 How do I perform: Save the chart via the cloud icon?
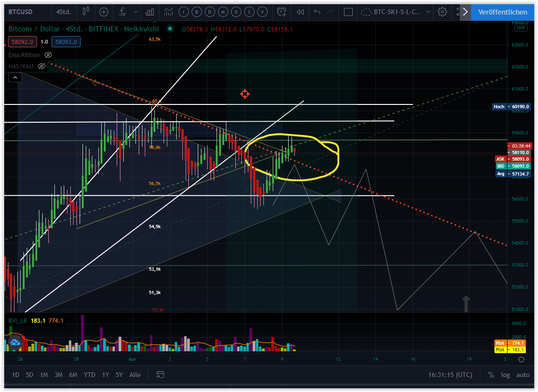[366, 12]
